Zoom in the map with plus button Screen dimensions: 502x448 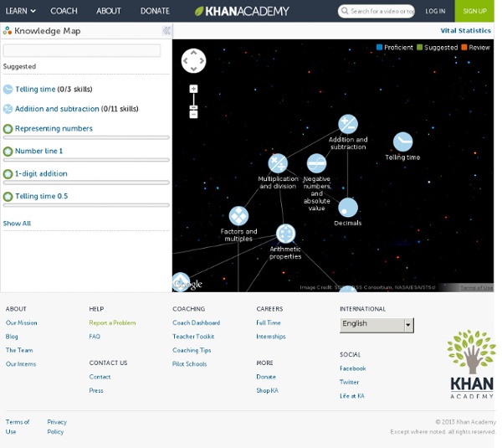tap(193, 89)
